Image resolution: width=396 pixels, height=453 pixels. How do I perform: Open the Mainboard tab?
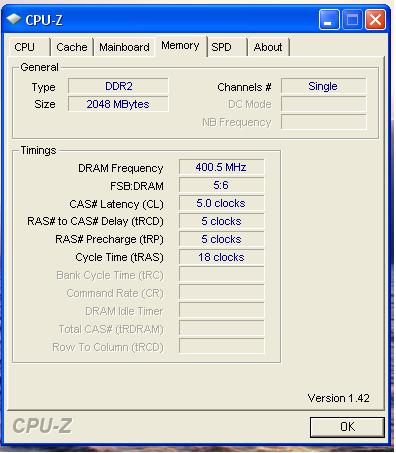point(124,47)
